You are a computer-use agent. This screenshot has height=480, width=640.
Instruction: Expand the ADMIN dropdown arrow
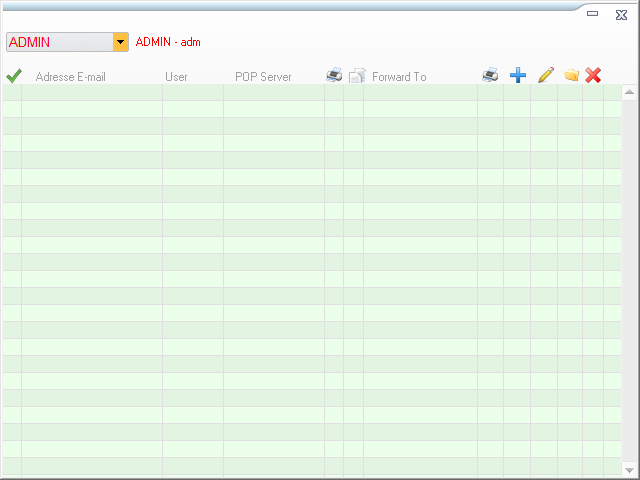121,42
